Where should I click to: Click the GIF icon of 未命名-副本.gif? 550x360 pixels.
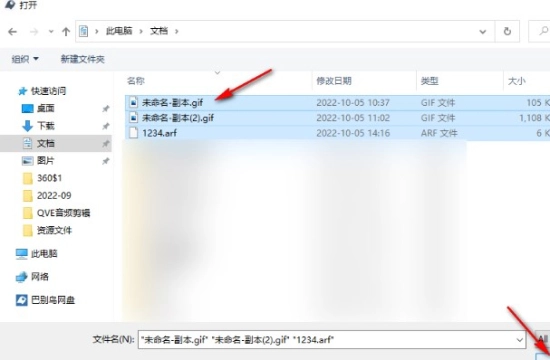coord(133,102)
